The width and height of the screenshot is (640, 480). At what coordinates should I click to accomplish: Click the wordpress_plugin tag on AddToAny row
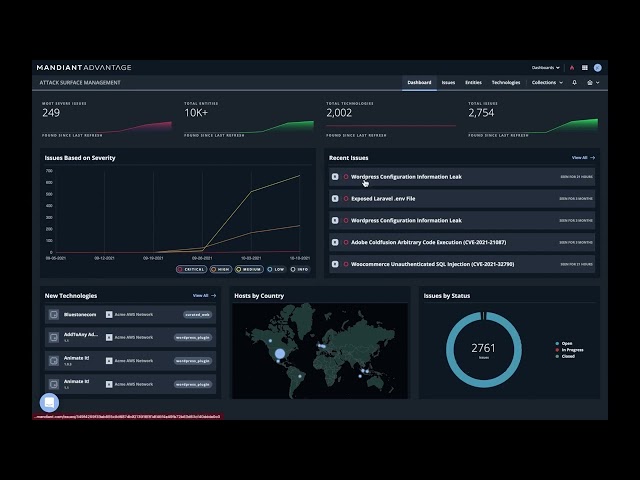click(193, 338)
